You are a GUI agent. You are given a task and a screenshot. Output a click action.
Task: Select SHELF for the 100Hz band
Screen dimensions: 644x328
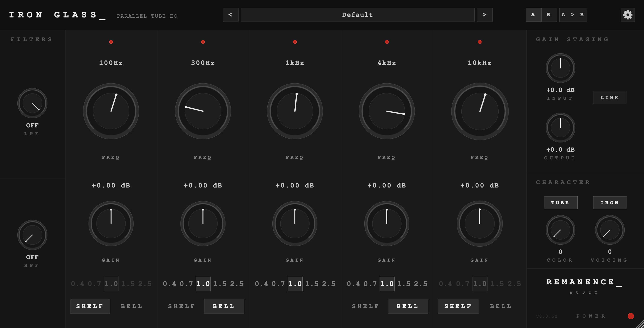pyautogui.click(x=90, y=306)
